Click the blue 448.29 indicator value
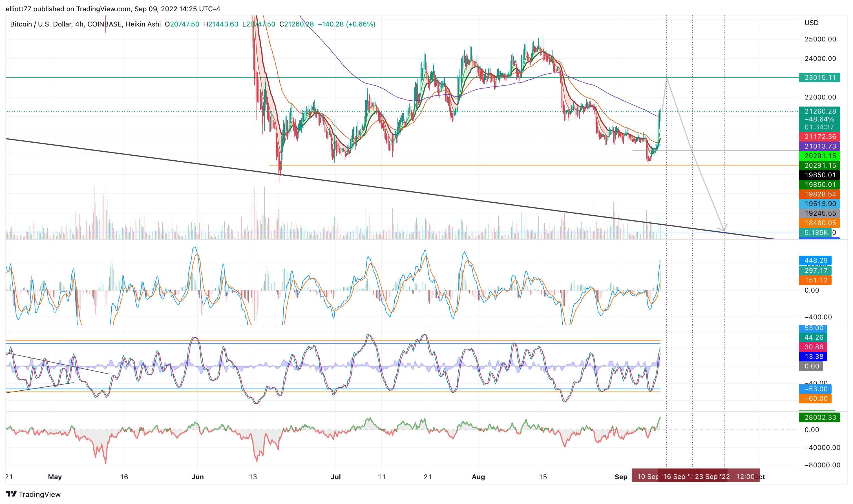The width and height of the screenshot is (853, 504). coord(815,260)
